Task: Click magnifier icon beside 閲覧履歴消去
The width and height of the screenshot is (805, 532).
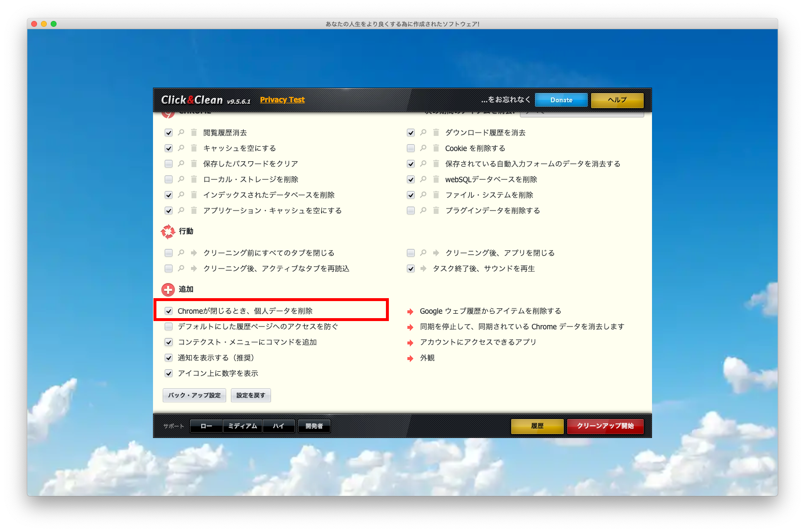Action: [181, 133]
